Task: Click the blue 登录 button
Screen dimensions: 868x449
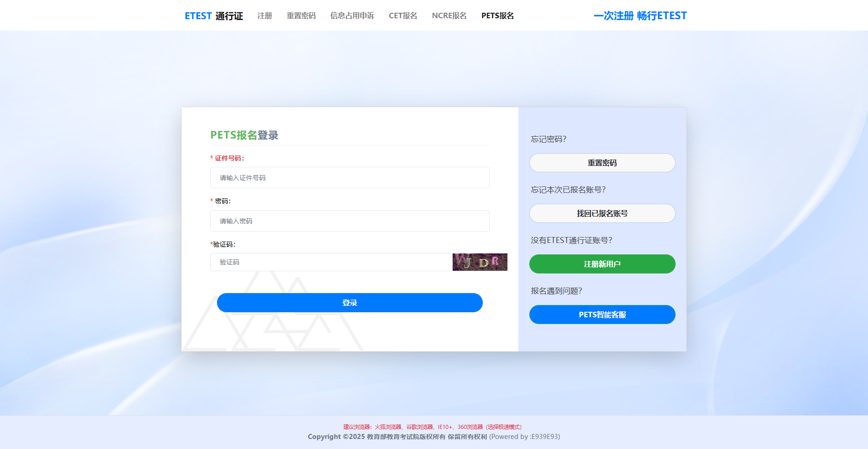Action: pos(349,302)
